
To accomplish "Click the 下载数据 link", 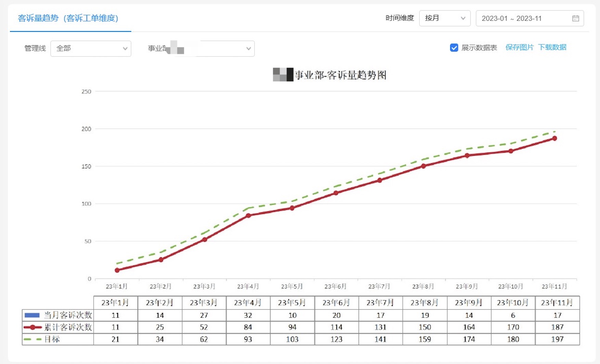I will [552, 47].
